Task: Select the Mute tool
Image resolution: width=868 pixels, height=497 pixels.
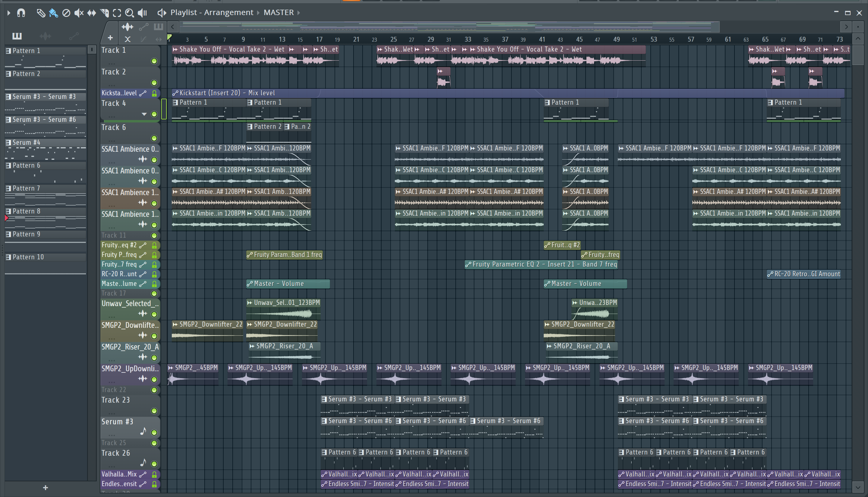Action: pyautogui.click(x=79, y=13)
